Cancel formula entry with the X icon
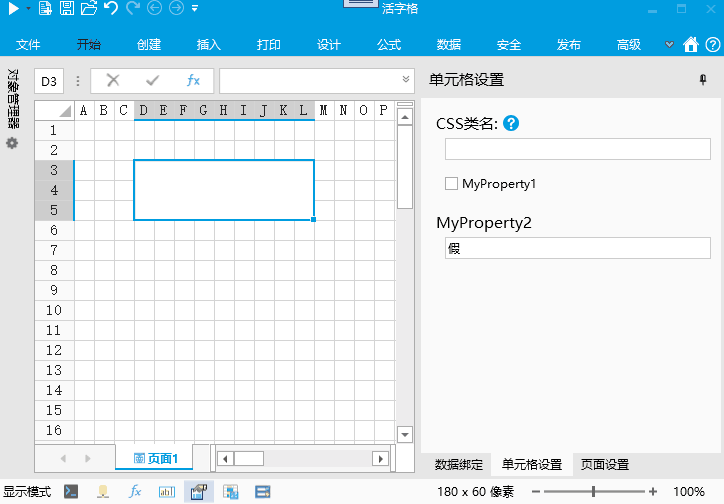The width and height of the screenshot is (724, 504). (113, 81)
